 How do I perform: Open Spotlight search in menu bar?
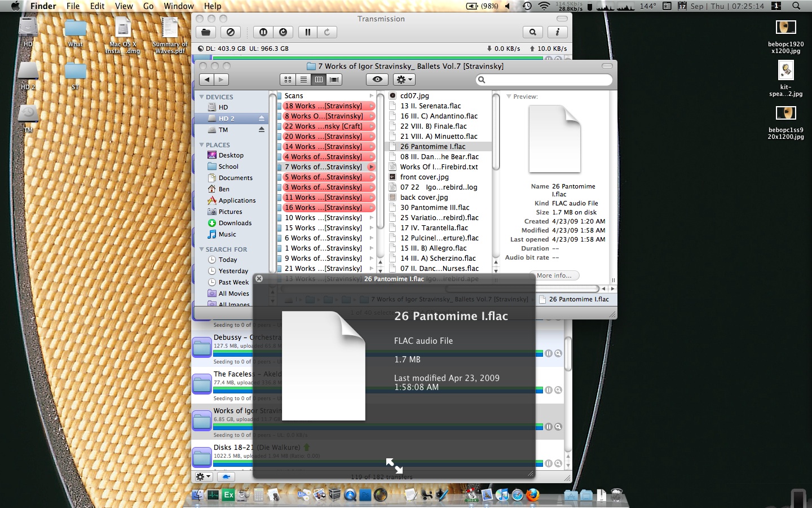click(x=796, y=6)
